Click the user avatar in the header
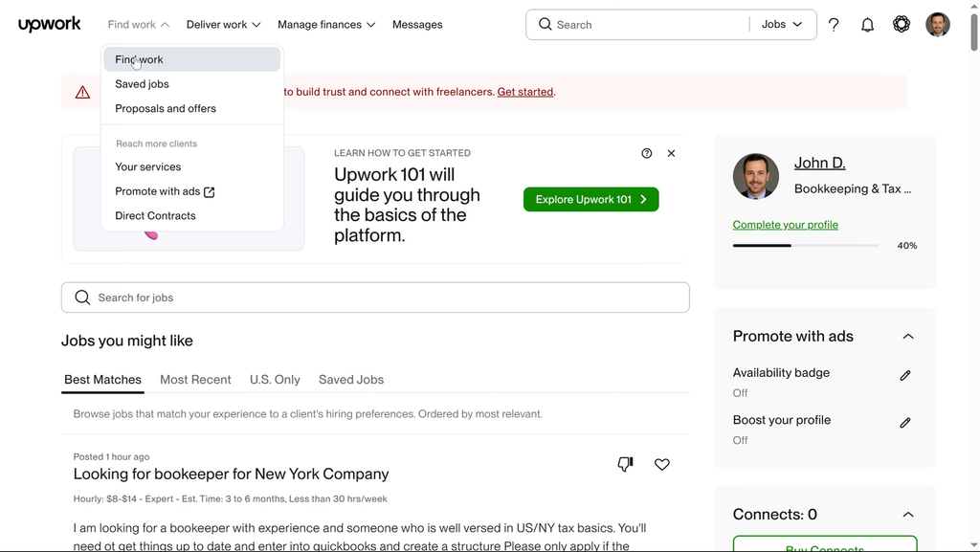980x552 pixels. [937, 25]
